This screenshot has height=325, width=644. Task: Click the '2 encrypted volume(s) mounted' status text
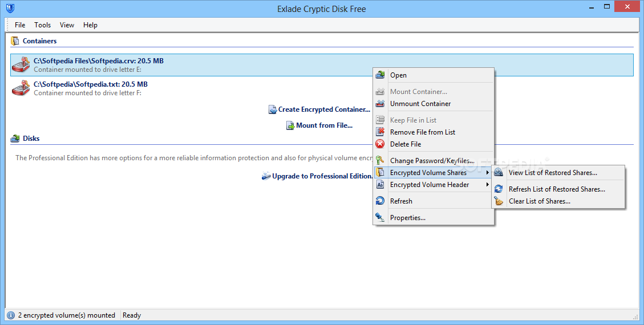click(67, 315)
